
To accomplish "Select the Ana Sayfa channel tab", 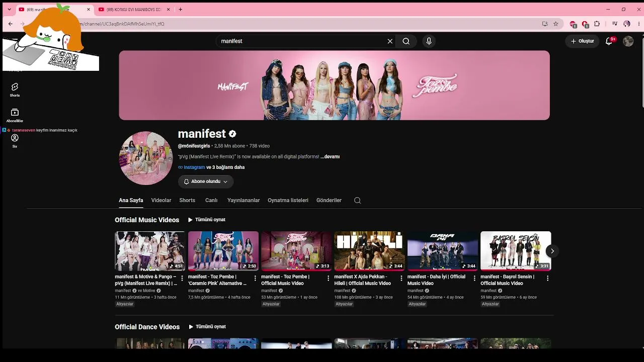I will tap(131, 200).
